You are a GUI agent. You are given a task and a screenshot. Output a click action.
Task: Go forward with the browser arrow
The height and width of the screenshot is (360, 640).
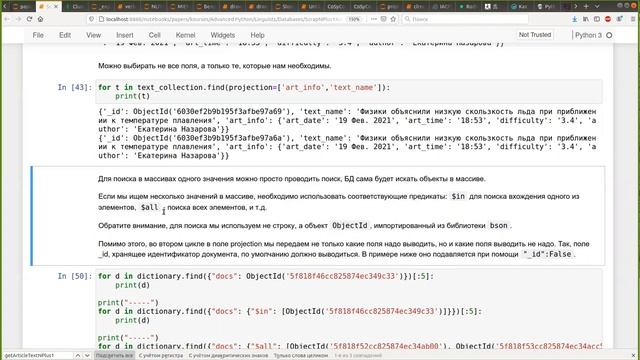(x=18, y=19)
